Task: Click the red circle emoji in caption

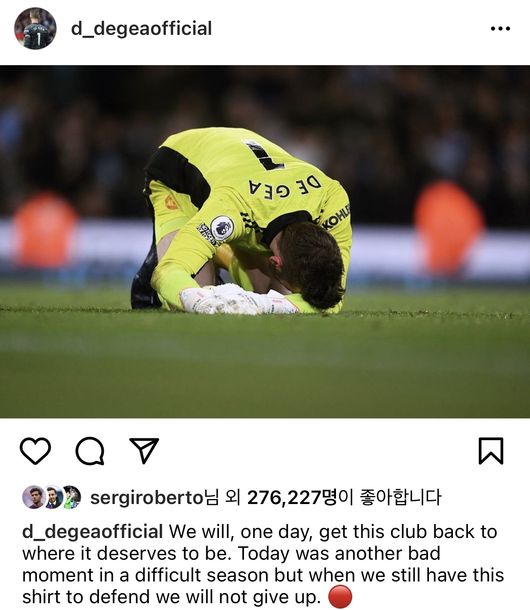Action: click(x=340, y=597)
